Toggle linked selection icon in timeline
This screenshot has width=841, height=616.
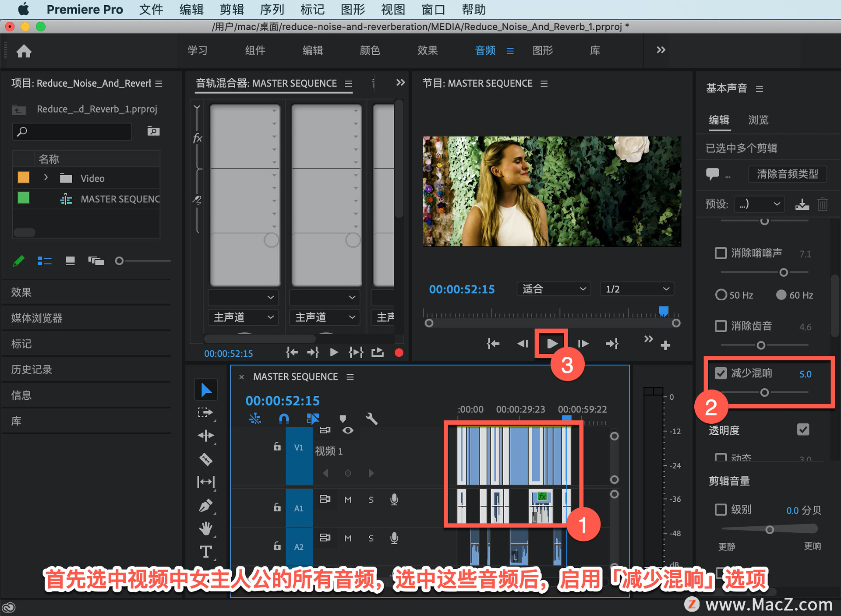click(x=313, y=419)
